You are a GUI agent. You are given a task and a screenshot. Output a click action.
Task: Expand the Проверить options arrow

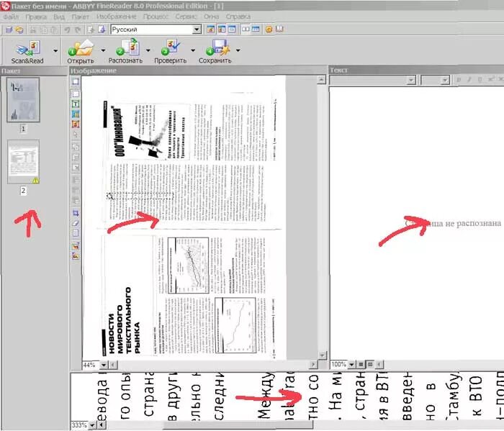(193, 50)
